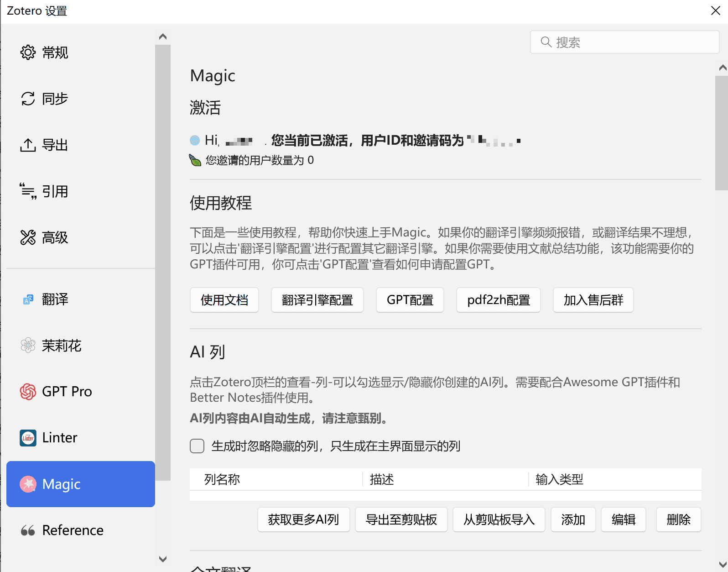Click the 茉莉花 flower icon
The height and width of the screenshot is (572, 728).
coord(28,346)
